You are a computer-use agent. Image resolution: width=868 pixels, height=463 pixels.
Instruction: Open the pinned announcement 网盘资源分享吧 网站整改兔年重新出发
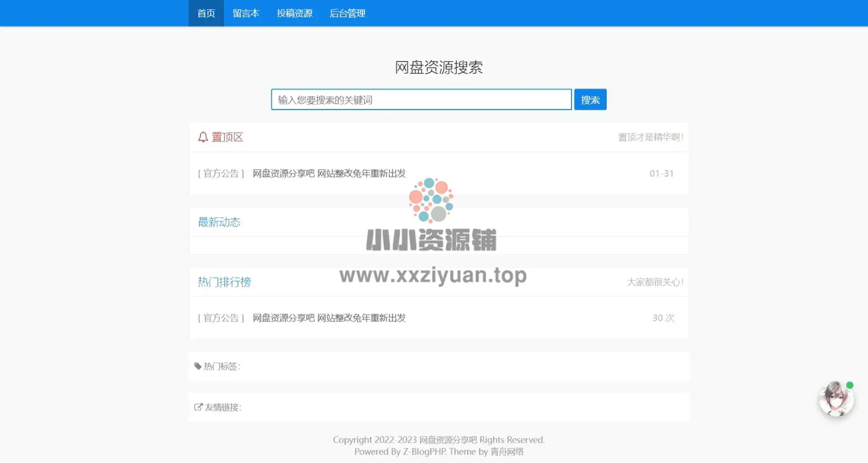328,173
